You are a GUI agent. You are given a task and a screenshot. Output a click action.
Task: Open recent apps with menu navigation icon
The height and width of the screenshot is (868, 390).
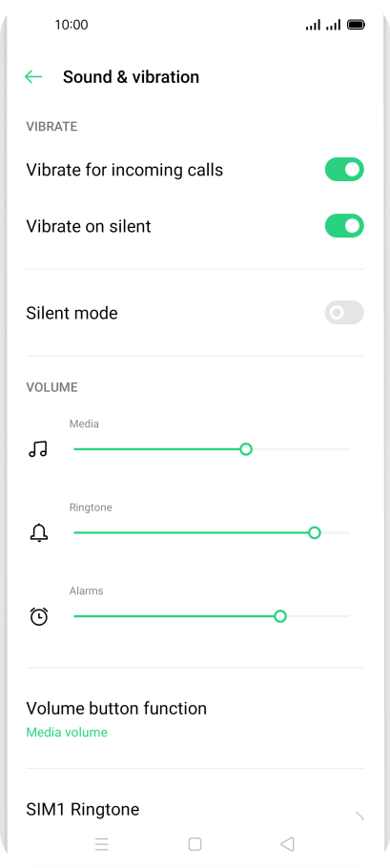[102, 843]
